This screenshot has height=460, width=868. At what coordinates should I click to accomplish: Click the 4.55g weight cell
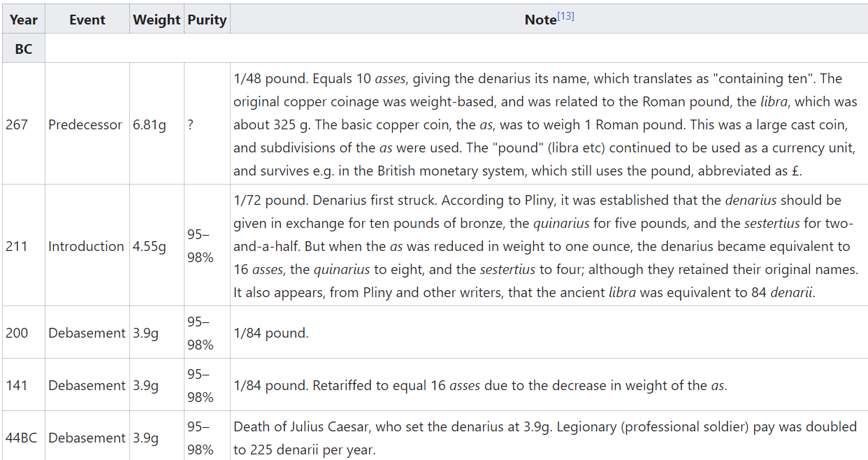157,246
